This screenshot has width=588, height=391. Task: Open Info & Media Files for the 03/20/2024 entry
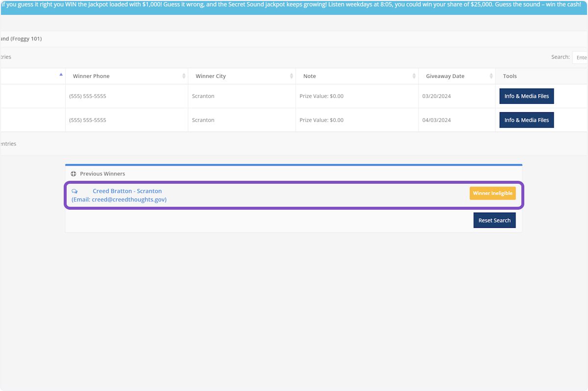[526, 96]
